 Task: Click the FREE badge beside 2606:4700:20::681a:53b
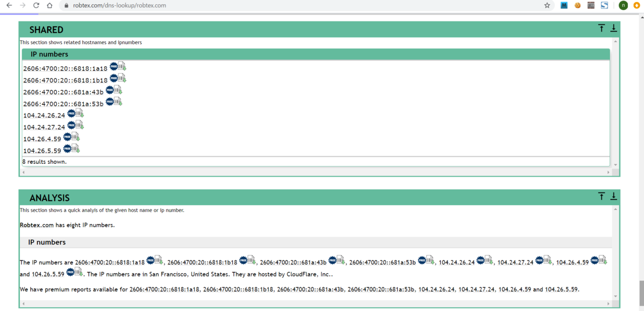click(110, 101)
